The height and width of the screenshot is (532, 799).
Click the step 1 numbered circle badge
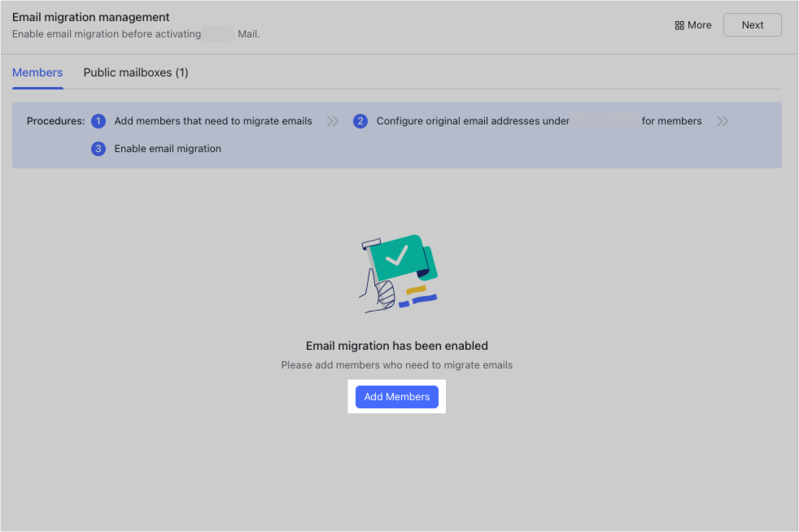(x=98, y=120)
